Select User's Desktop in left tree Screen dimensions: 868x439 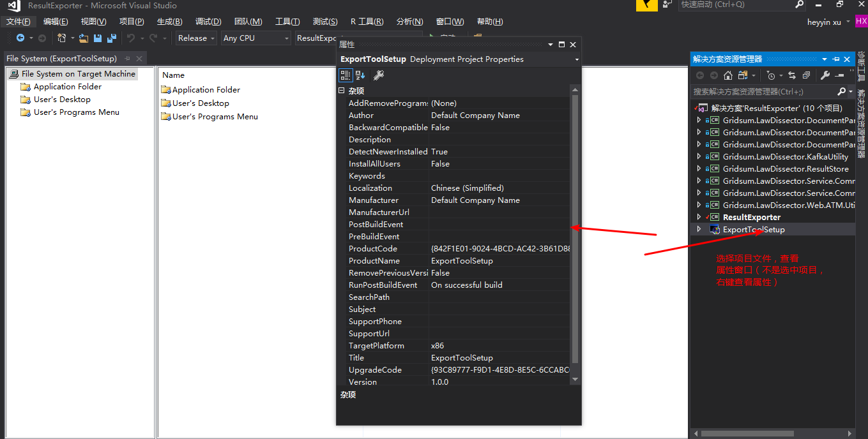(62, 100)
